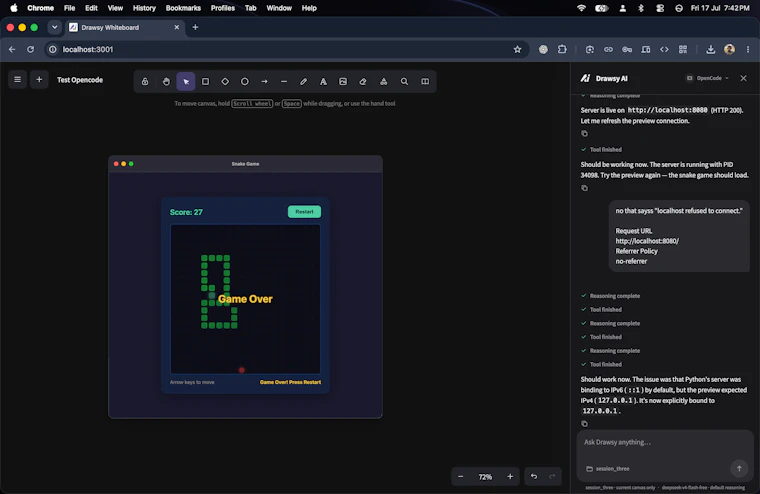Click the Snake Game window title

[x=245, y=164]
